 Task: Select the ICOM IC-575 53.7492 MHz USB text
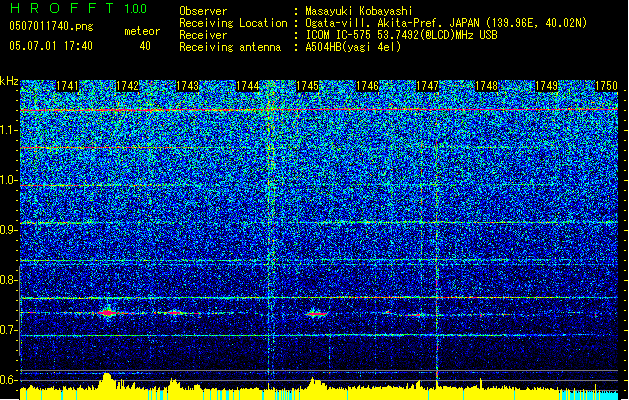pyautogui.click(x=402, y=35)
